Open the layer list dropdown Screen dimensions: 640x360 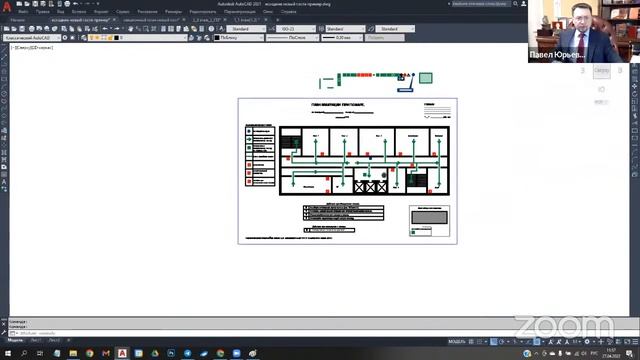pyautogui.click(x=138, y=38)
